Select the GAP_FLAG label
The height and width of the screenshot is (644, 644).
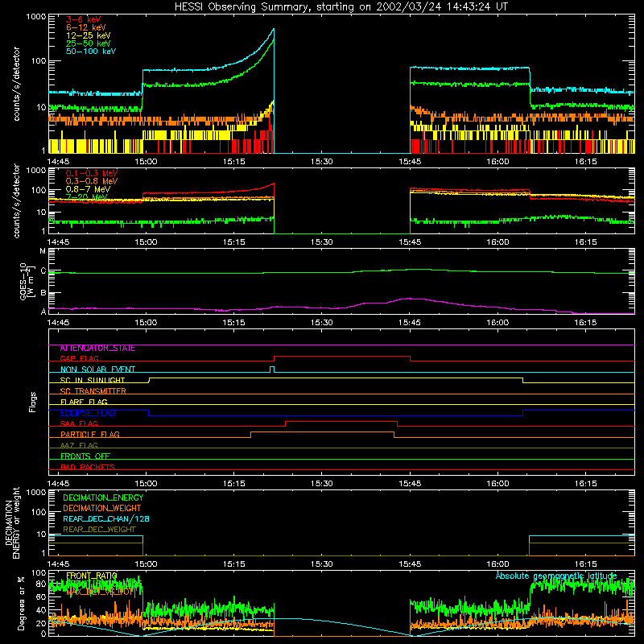coord(79,358)
